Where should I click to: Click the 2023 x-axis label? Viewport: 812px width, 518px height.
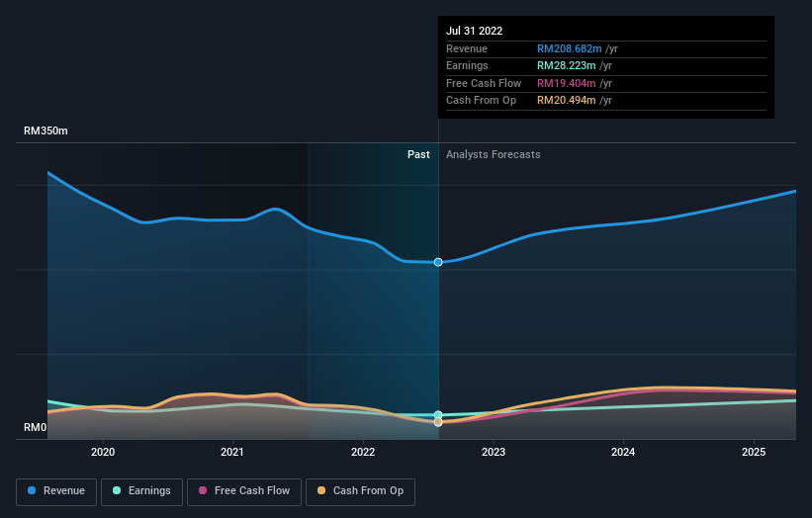tap(494, 452)
